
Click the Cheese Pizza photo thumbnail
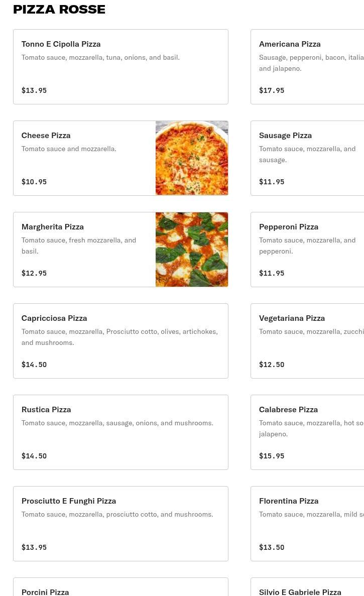[192, 158]
